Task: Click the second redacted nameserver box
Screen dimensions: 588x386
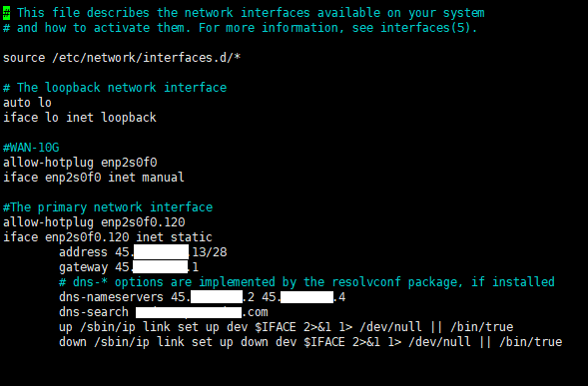Action: 306,297
